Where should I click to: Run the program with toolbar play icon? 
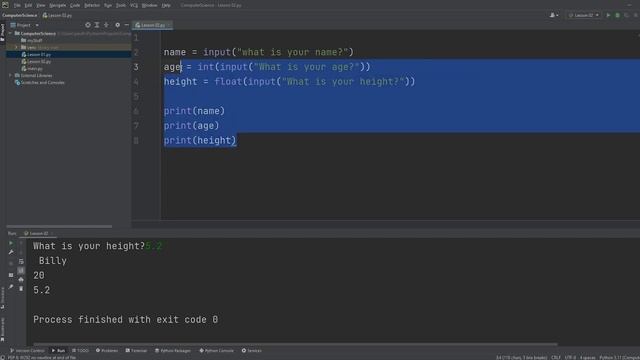pyautogui.click(x=608, y=15)
